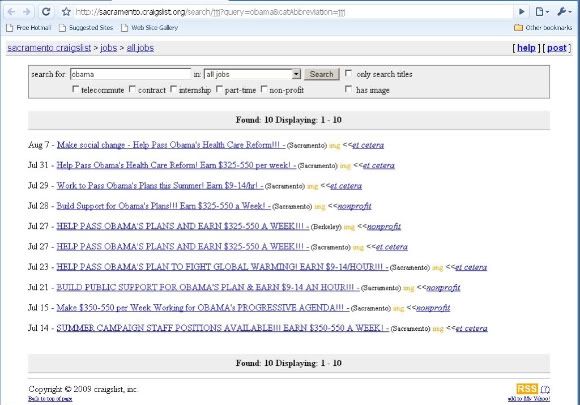This screenshot has width=580, height=405.
Task: Open Jul 29 Work to Pass Obama's Plans listing
Action: [x=160, y=186]
